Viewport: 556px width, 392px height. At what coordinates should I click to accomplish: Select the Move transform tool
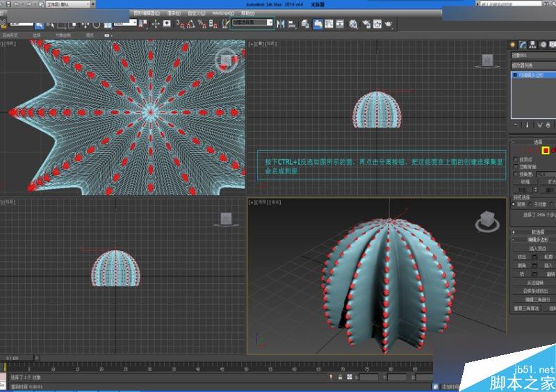pyautogui.click(x=85, y=24)
